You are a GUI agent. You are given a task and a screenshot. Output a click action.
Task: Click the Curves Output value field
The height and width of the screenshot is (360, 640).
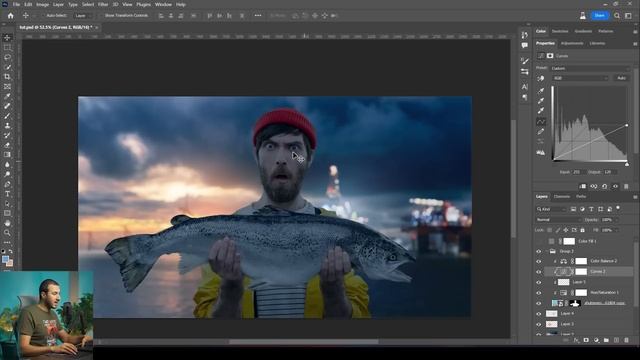pos(609,172)
